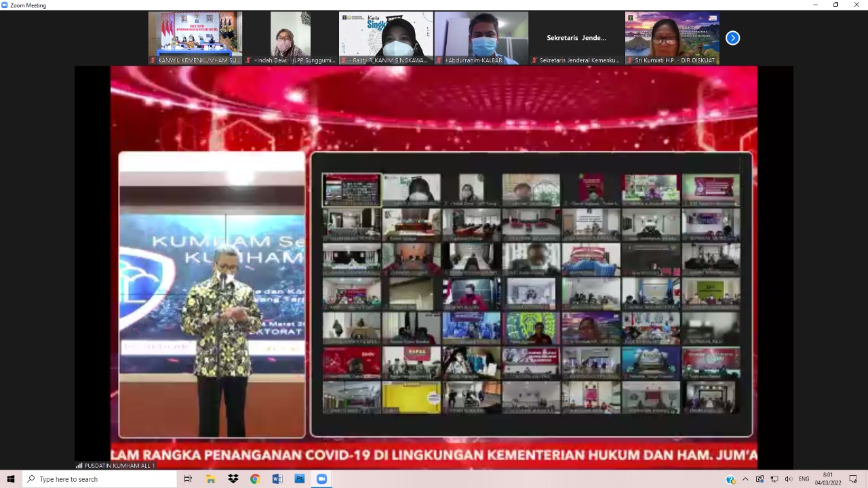
Task: Select the active Zoom icon in the taskbar
Action: 321,479
